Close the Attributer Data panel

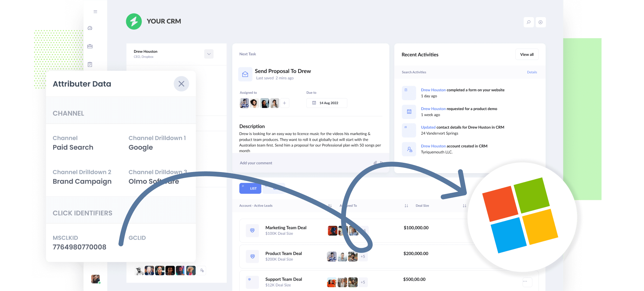click(181, 84)
